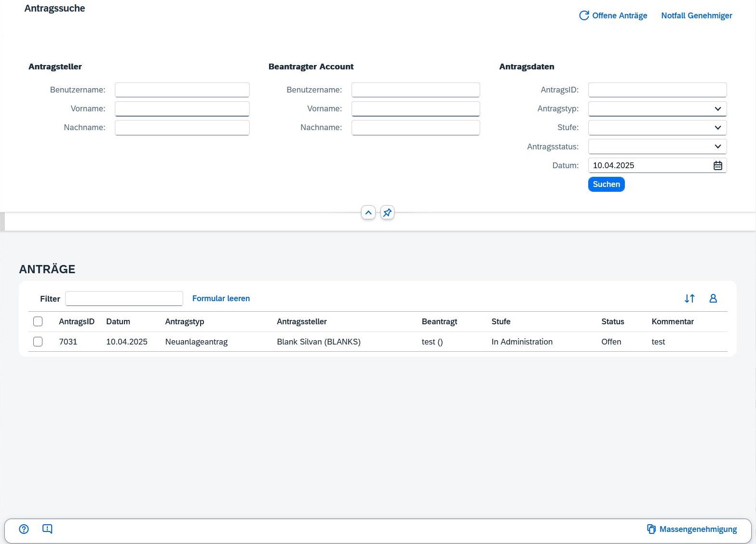
Task: Click the user personalization icon above table
Action: (713, 299)
